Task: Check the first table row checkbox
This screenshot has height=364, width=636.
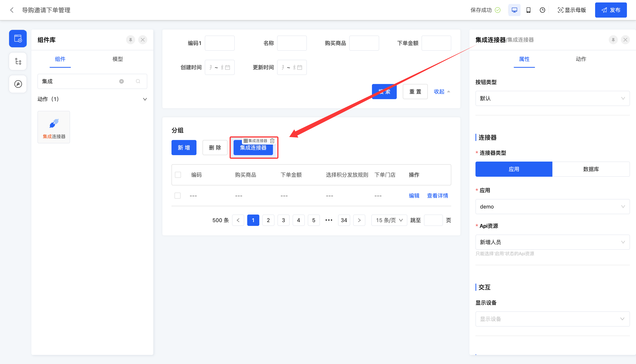Action: coord(178,195)
